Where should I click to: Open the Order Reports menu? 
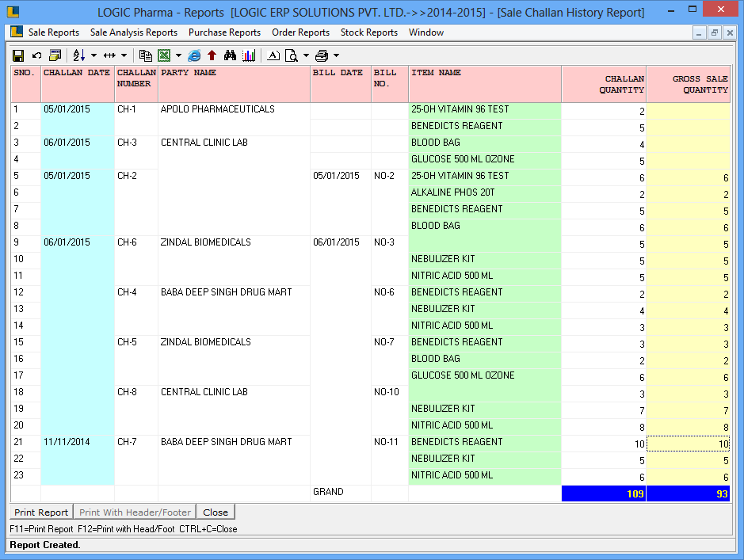[x=301, y=32]
